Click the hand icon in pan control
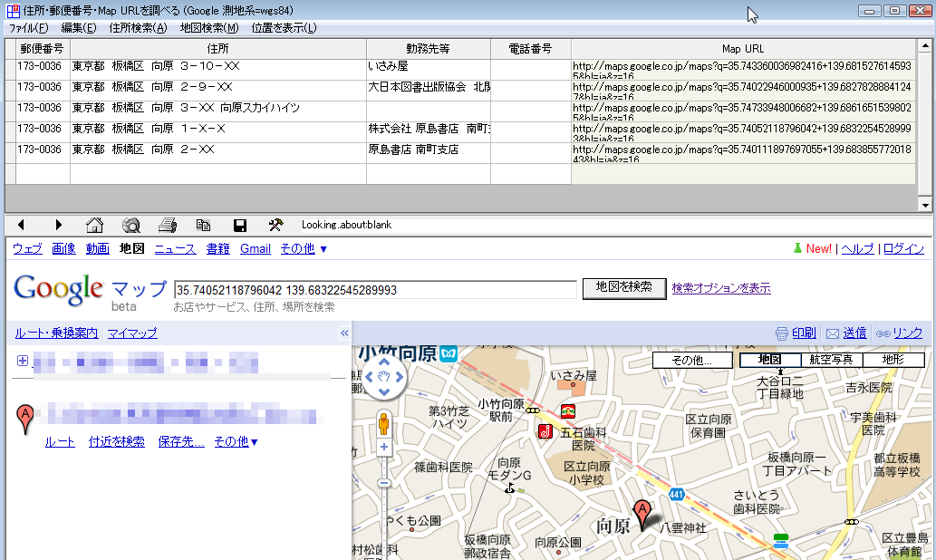The height and width of the screenshot is (560, 936). tap(384, 377)
